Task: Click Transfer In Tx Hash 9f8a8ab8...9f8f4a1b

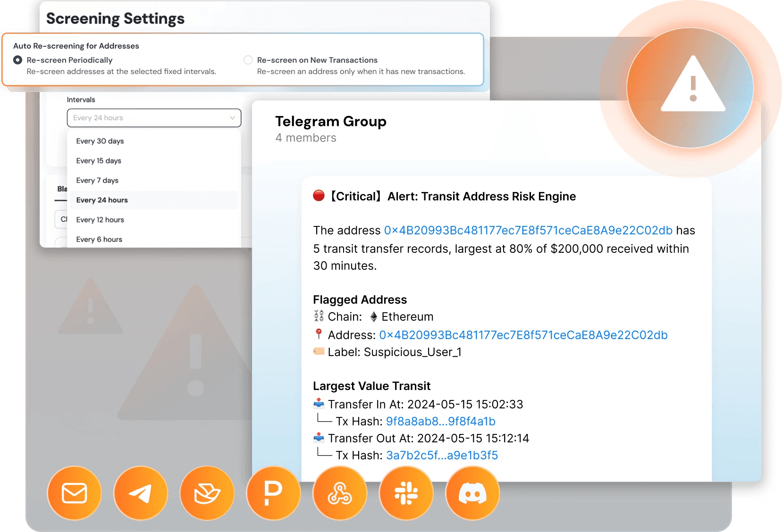Action: (x=440, y=421)
